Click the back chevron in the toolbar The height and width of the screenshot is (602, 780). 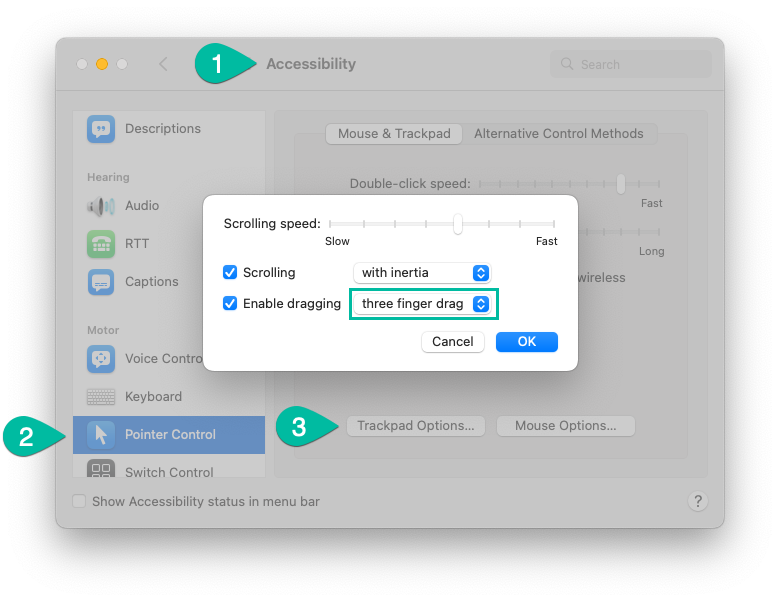click(x=163, y=64)
